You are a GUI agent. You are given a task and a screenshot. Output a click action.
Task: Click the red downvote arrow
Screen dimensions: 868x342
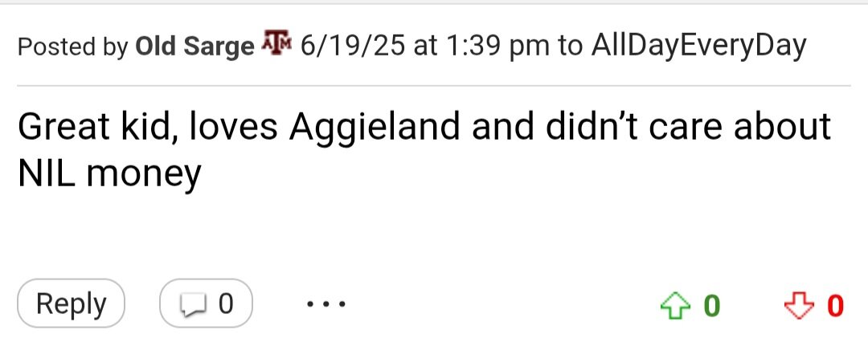click(x=800, y=305)
